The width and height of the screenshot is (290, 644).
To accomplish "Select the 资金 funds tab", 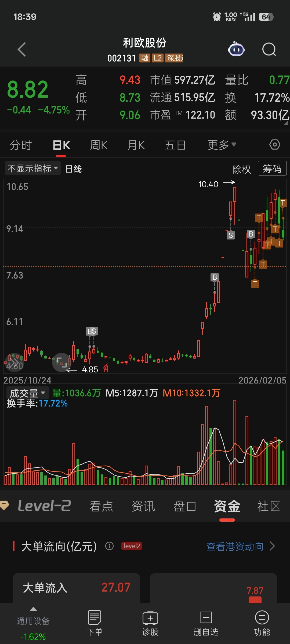I will pyautogui.click(x=227, y=506).
